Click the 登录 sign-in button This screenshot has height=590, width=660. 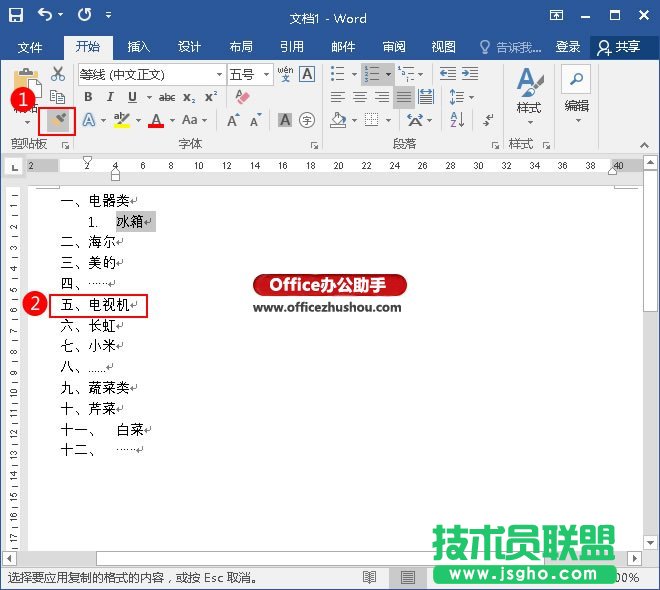[x=568, y=46]
